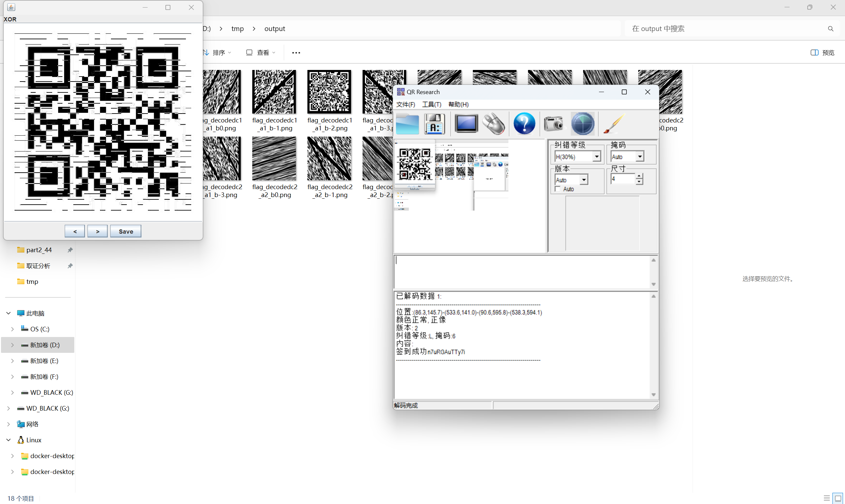Open the more options ellipsis in Explorer
Screen dimensions: 845x504
(x=296, y=52)
